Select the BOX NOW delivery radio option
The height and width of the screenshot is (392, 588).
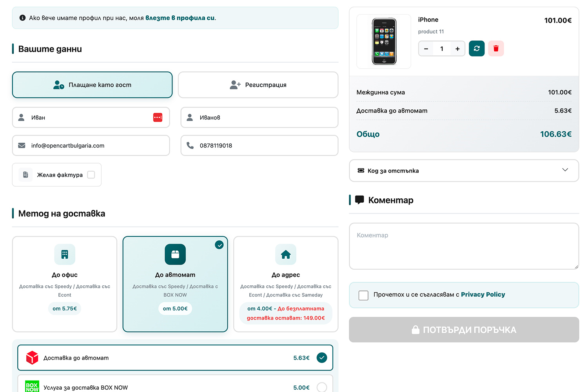point(321,387)
